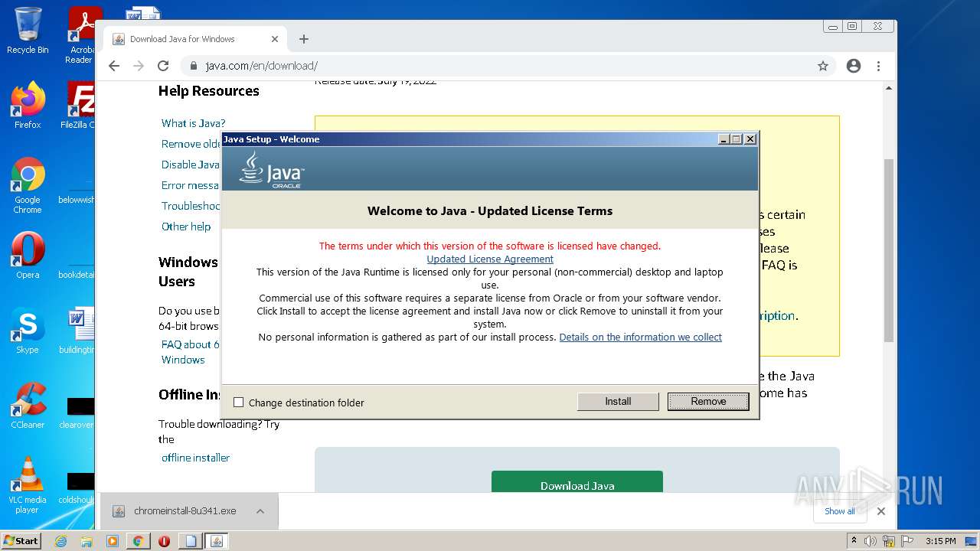This screenshot has width=980, height=551.
Task: Open the VLC media player desktop shortcut
Action: 28,485
